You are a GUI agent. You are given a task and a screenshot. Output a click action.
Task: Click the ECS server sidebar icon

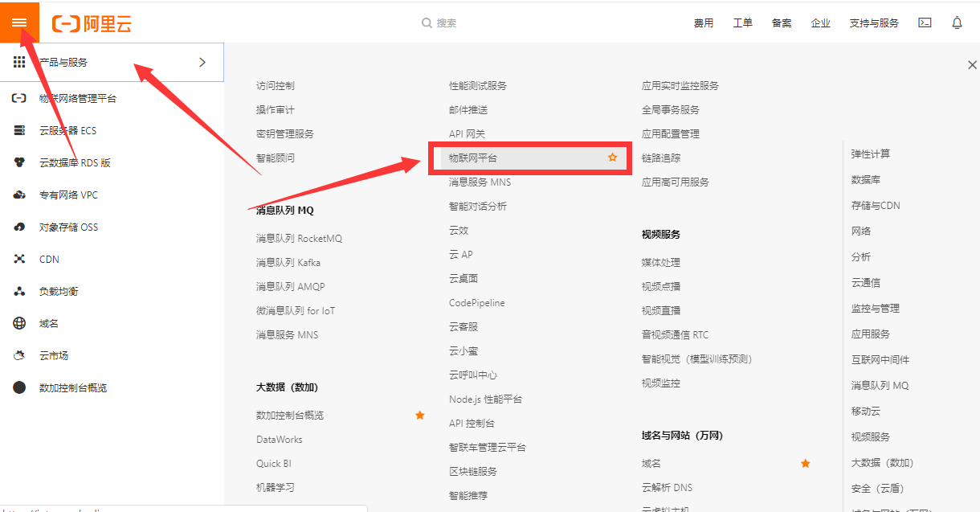[x=19, y=130]
